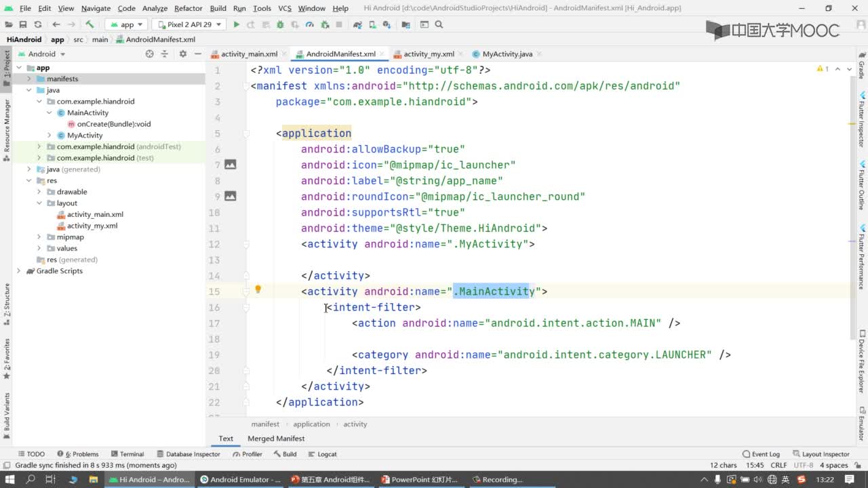Expand the mipmap folder arrow

(39, 237)
